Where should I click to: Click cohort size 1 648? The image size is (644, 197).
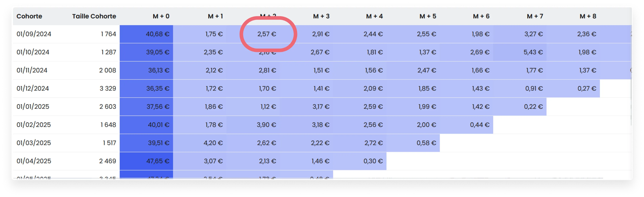[x=108, y=125]
